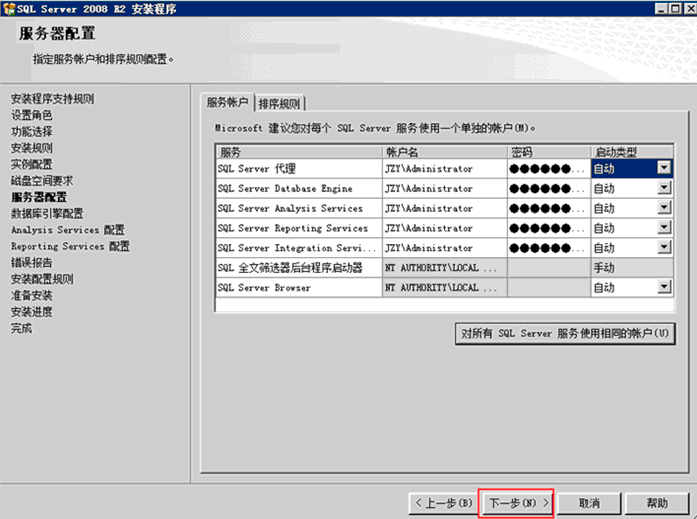The width and height of the screenshot is (697, 519).
Task: Select account name field for SQL Server 代理
Action: [x=445, y=168]
